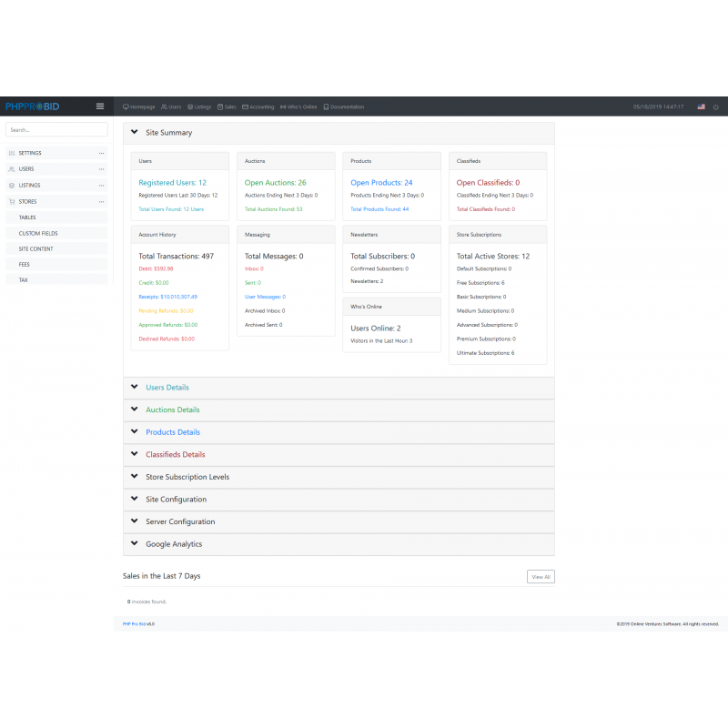Click the sidebar Search input field

point(56,130)
